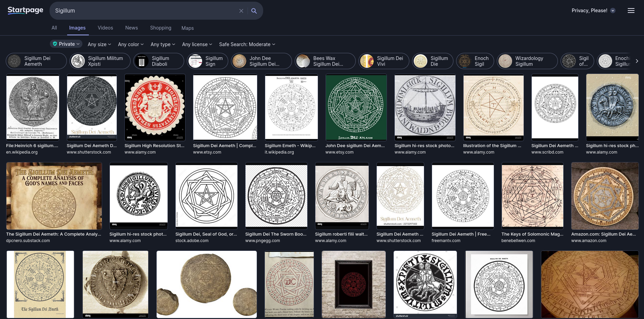Image resolution: width=644 pixels, height=319 pixels.
Task: Open the Amazon wooden Sigillum Dei image
Action: click(605, 196)
